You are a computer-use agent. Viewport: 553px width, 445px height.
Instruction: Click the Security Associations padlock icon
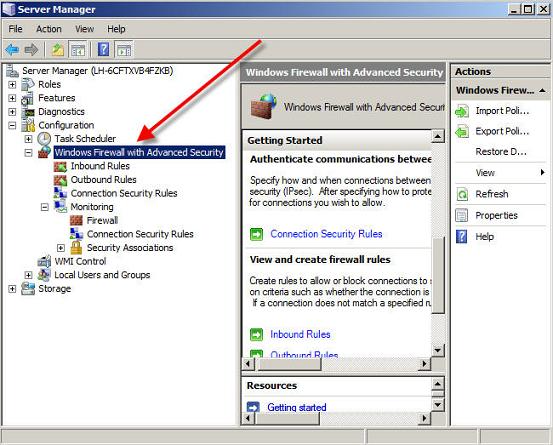click(x=76, y=248)
